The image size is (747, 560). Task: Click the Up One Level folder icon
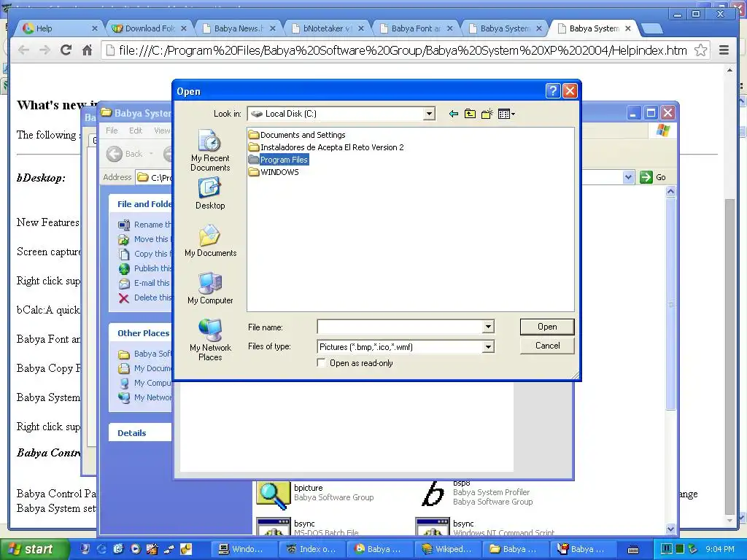tap(471, 114)
